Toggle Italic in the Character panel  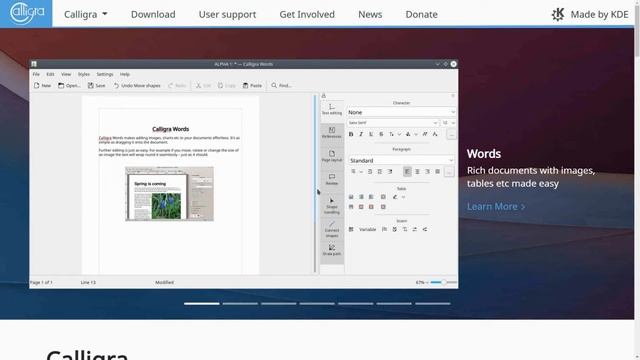click(x=361, y=134)
